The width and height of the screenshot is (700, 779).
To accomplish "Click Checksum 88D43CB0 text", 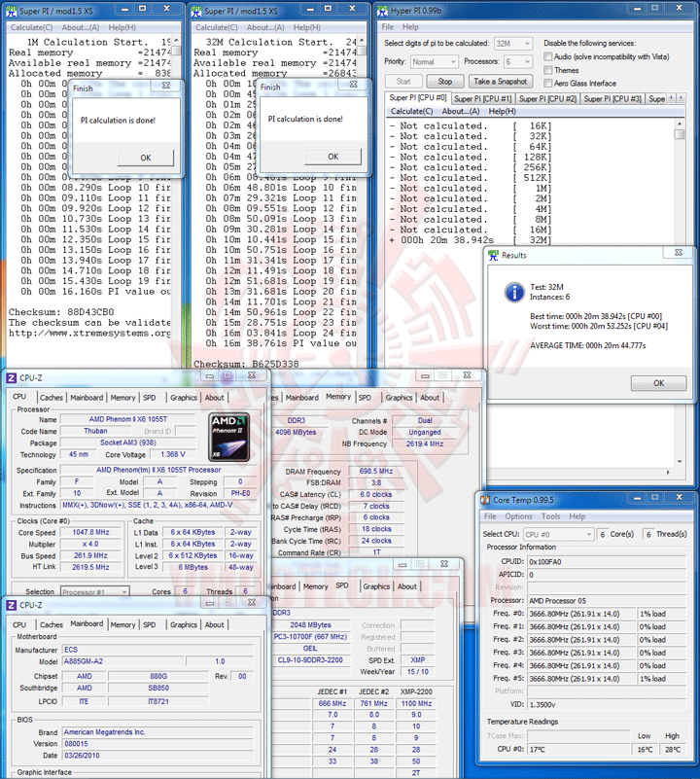I will click(61, 312).
